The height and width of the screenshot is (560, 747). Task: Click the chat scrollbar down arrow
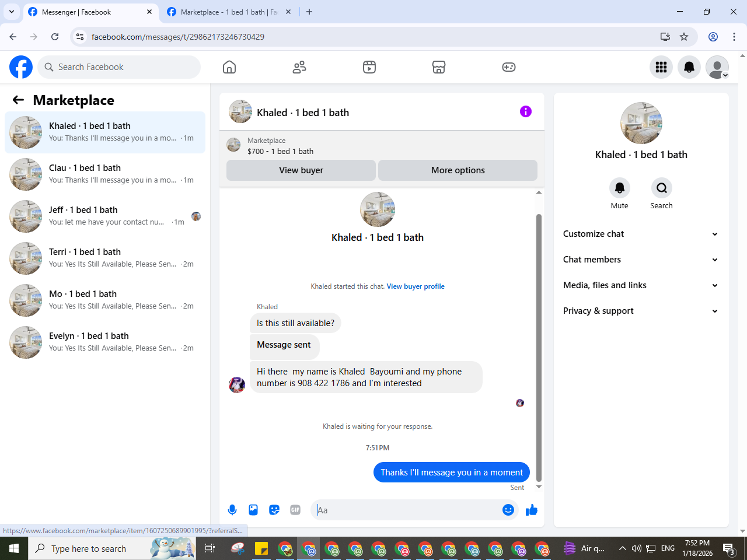(x=539, y=487)
